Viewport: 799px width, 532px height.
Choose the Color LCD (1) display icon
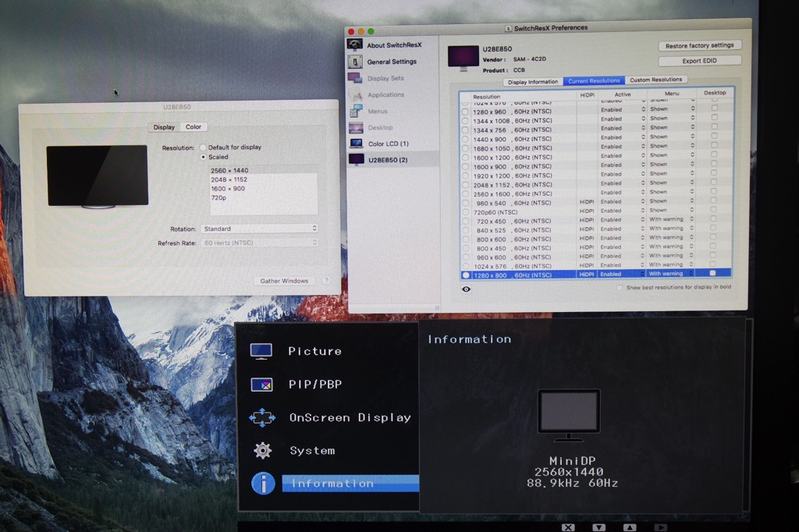point(356,144)
